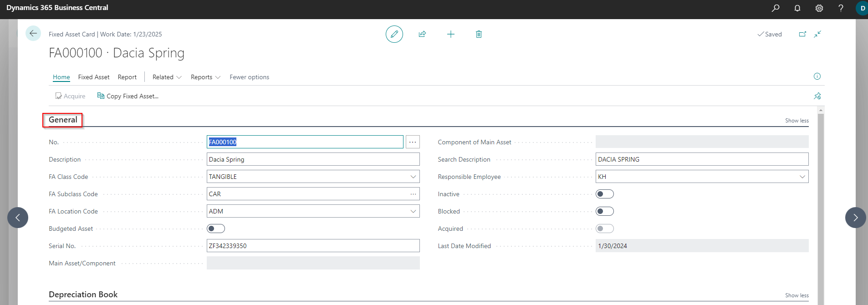Viewport: 868px width, 305px height.
Task: Click the help question mark
Action: click(841, 8)
